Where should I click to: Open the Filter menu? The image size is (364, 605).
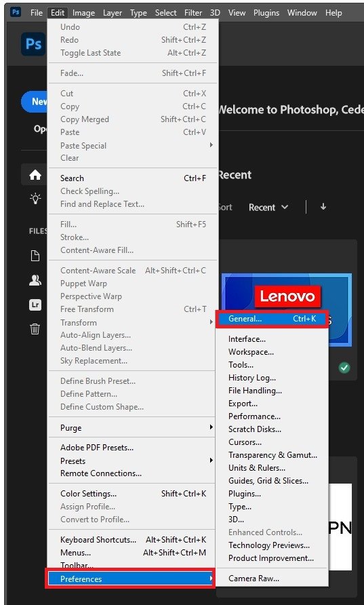point(193,13)
